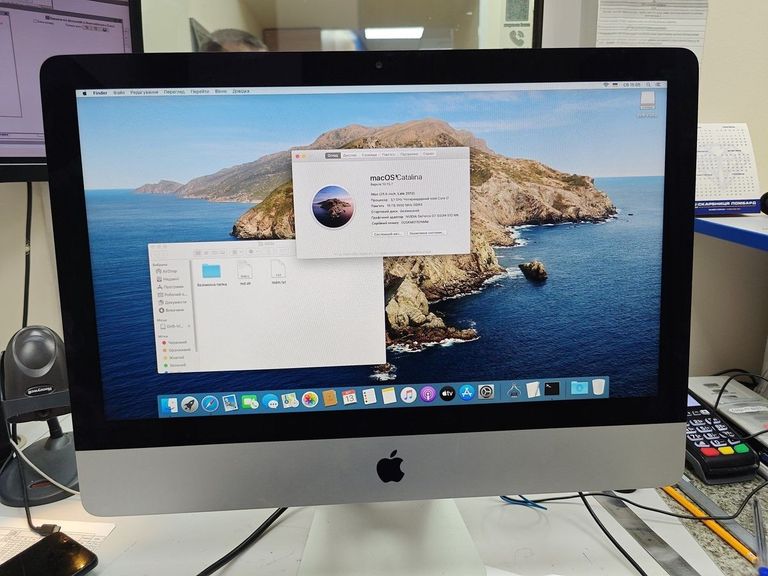Screen dimensions: 768x576
Task: Launch Music app from Dock
Action: click(x=408, y=394)
